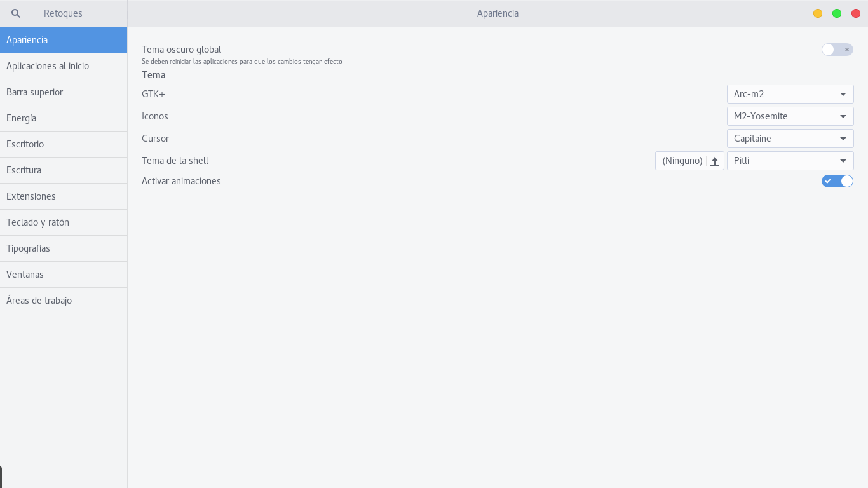Click the yellow minimize window button
Screen dimensions: 868x488
(x=818, y=13)
